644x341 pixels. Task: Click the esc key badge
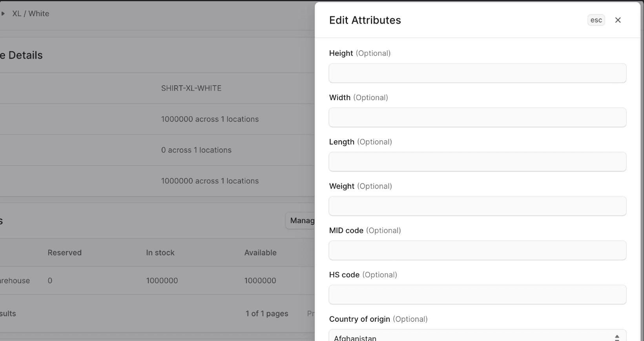point(596,20)
